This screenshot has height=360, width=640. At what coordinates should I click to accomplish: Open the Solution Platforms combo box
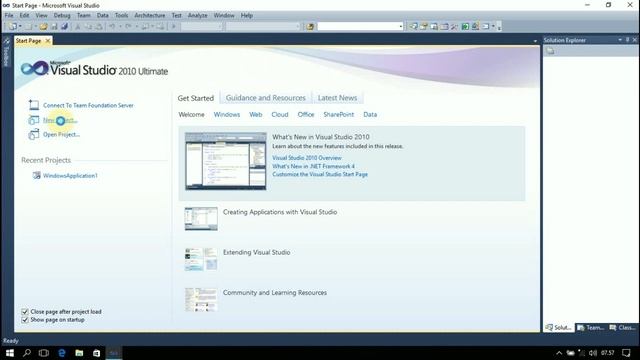[262, 27]
